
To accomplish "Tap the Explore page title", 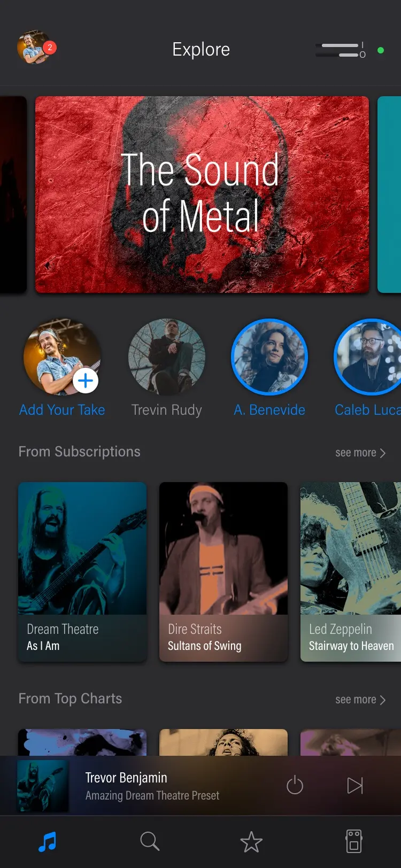I will point(201,50).
